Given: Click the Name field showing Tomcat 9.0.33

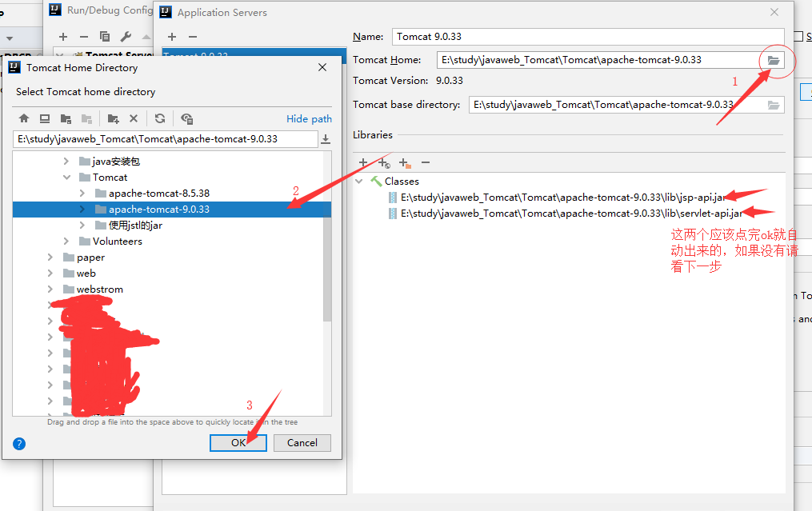Looking at the screenshot, I should 588,37.
